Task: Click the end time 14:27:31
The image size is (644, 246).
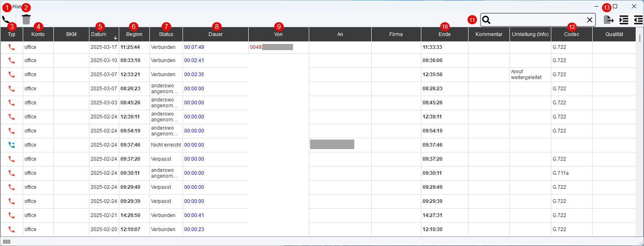Action: coord(432,215)
